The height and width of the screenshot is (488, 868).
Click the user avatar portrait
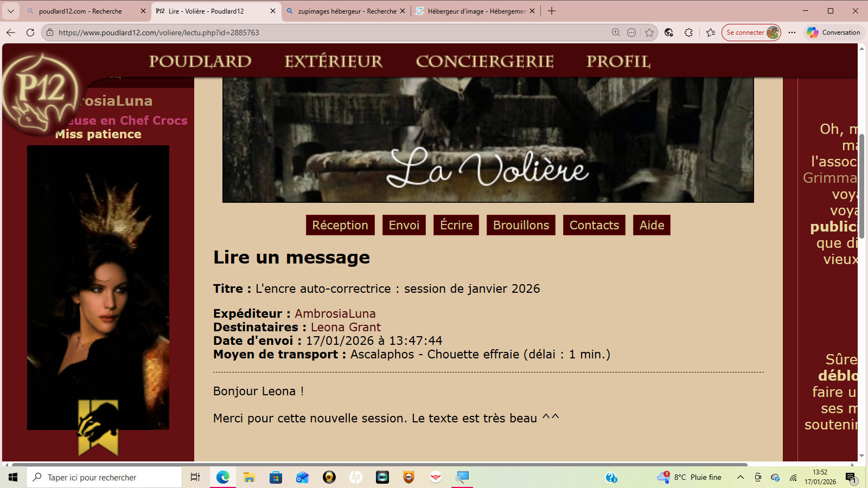pyautogui.click(x=98, y=287)
